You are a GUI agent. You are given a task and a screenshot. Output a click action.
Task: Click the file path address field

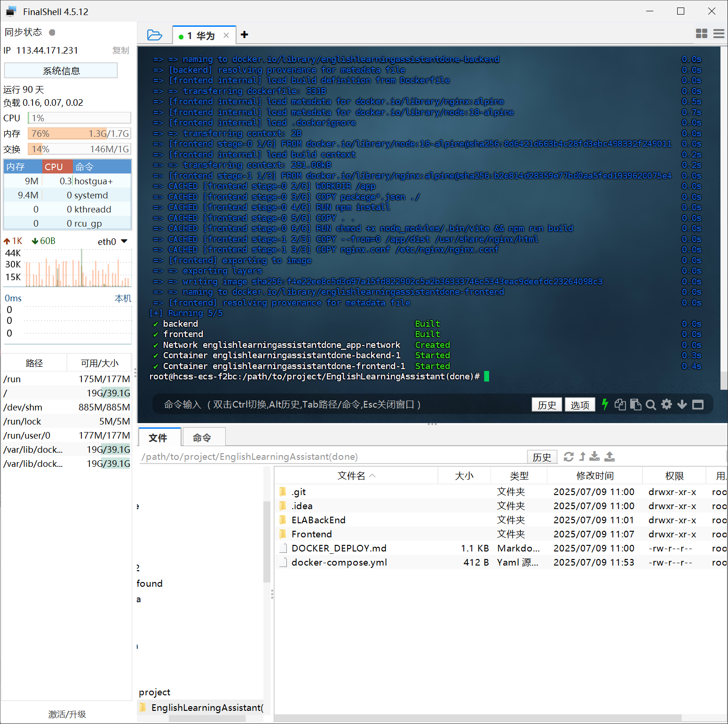coord(332,456)
